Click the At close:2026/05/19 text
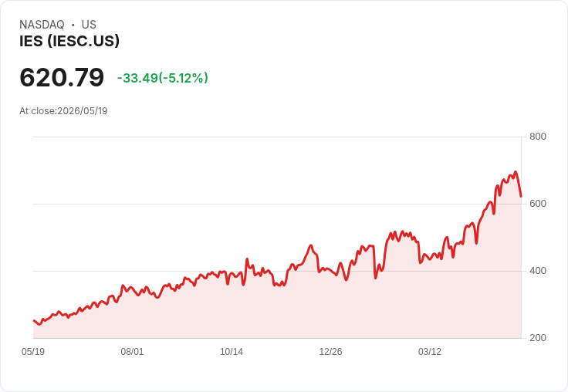 [x=63, y=111]
